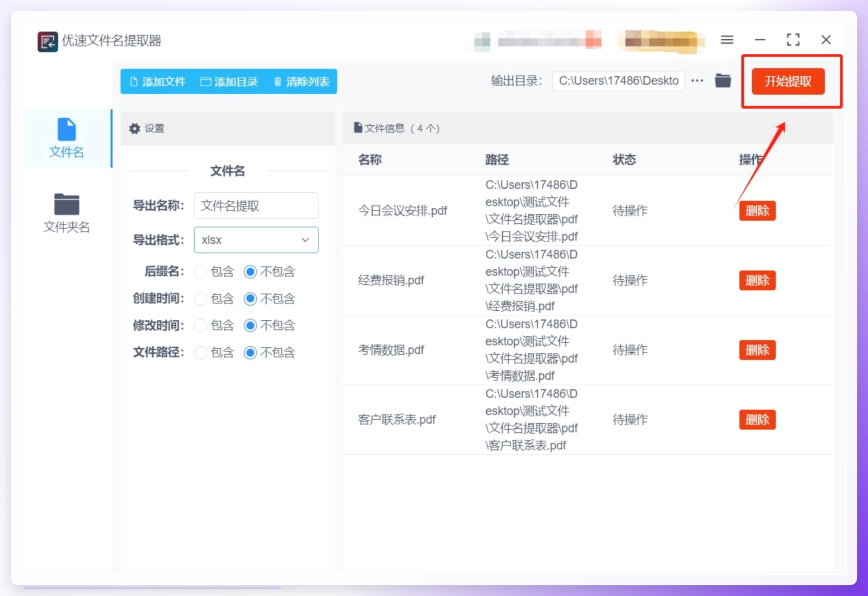
Task: Close the 优速文件名提取器 window
Action: (x=826, y=40)
